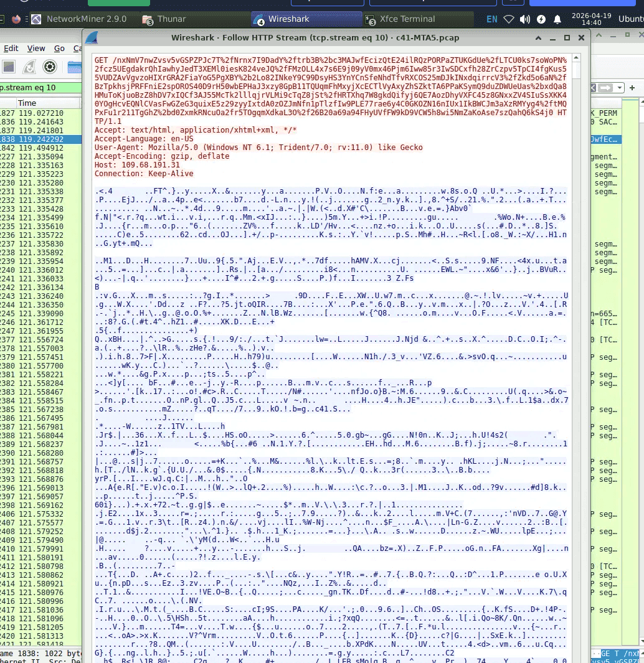Click the network status tray icon

pos(509,19)
